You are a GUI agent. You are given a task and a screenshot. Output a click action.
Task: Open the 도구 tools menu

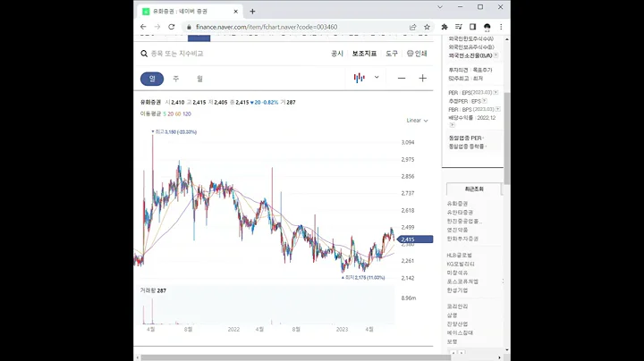392,54
